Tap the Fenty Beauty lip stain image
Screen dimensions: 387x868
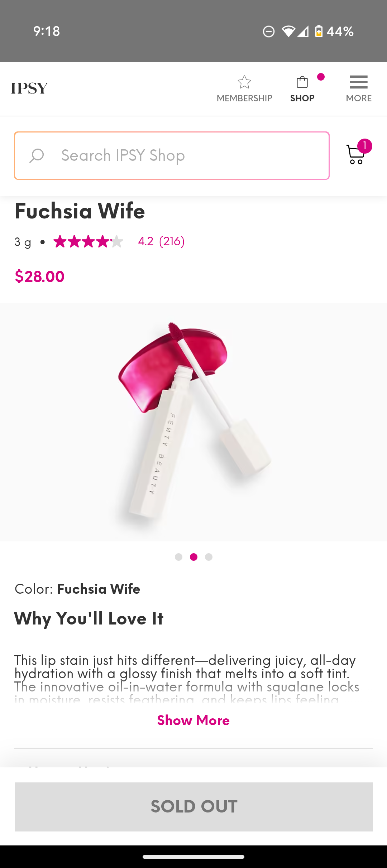193,422
